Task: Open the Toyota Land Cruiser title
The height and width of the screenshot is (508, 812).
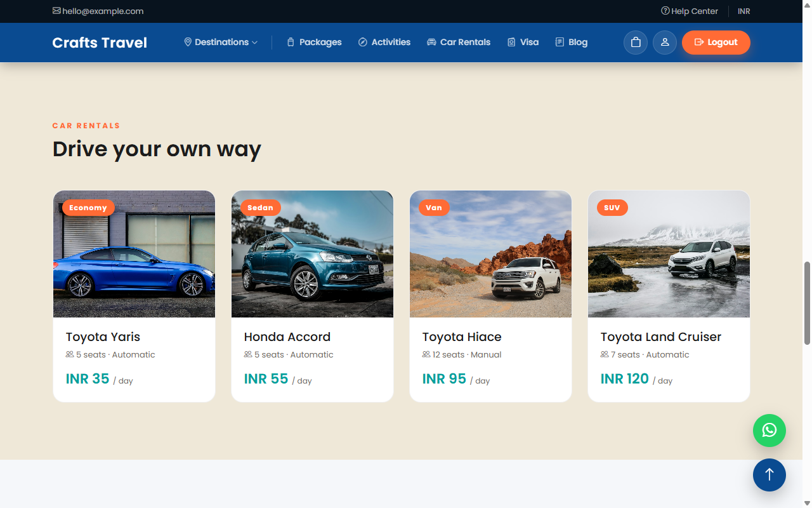Action: 661,337
